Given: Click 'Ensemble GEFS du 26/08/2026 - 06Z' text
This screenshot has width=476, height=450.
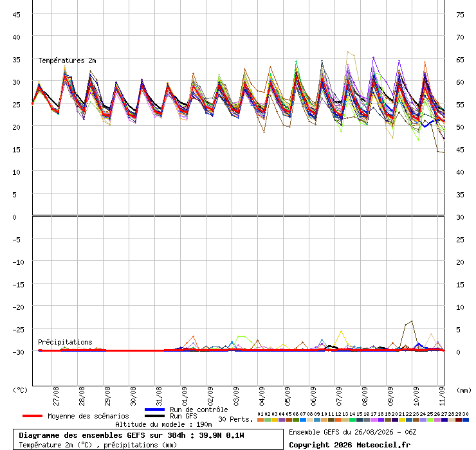Looking at the screenshot, I should [x=352, y=432].
